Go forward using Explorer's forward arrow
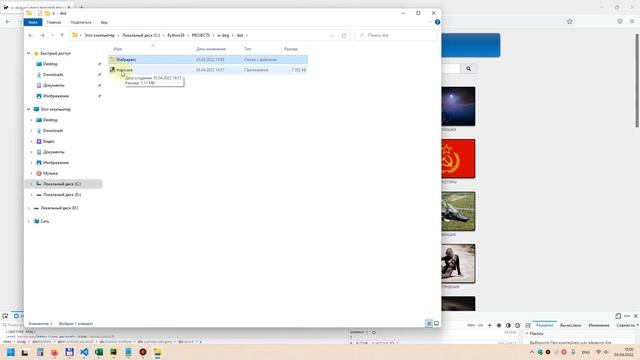 click(42, 36)
